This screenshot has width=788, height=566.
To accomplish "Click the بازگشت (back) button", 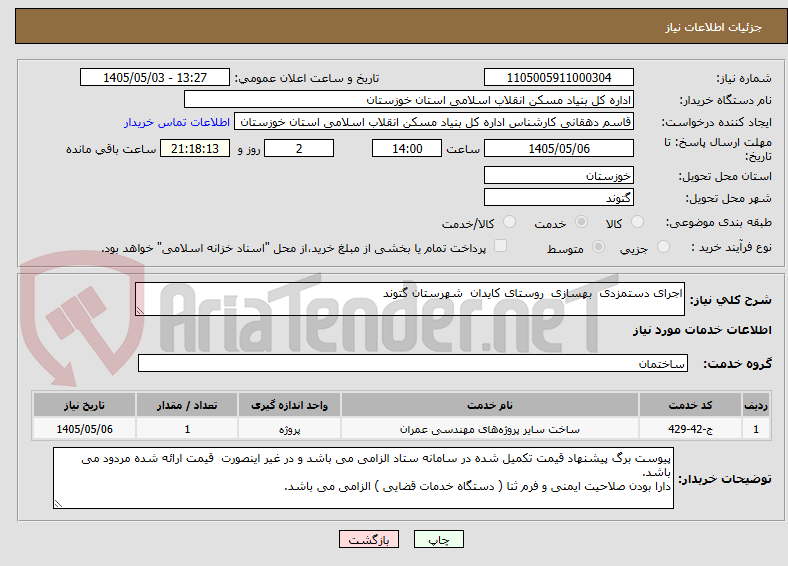I will (x=369, y=539).
